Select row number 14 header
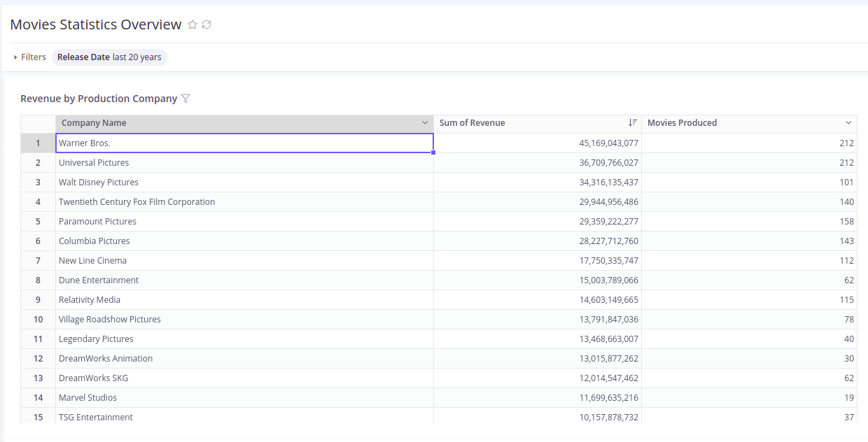 (x=38, y=397)
